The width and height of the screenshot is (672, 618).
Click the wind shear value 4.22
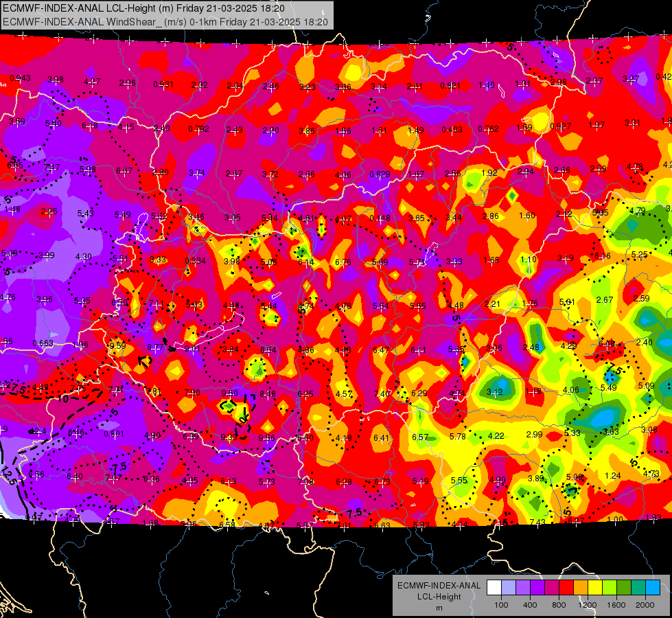coord(496,436)
